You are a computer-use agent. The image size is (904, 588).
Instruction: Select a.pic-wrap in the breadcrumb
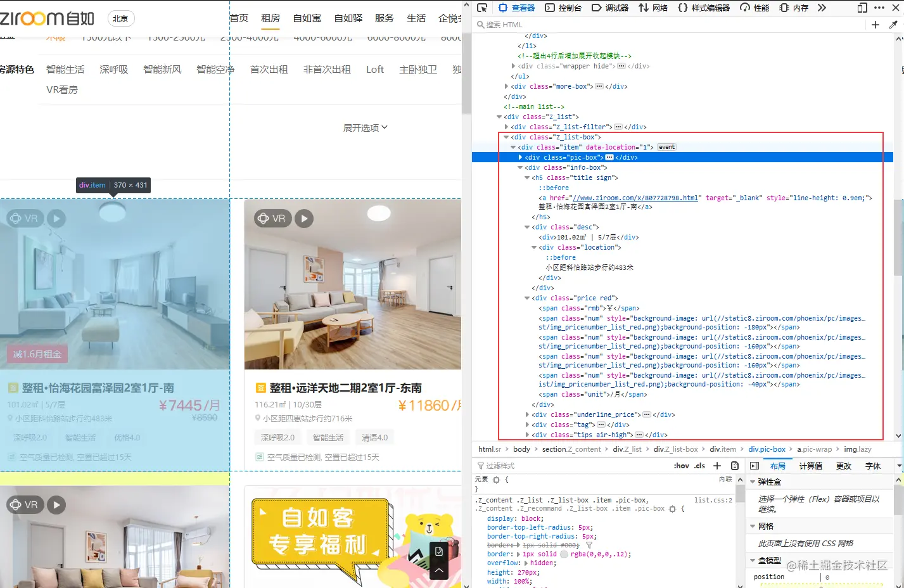click(814, 449)
